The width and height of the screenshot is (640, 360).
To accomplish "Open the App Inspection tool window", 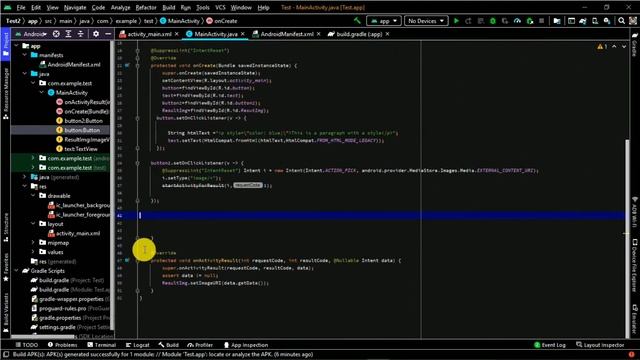I will coord(246,345).
